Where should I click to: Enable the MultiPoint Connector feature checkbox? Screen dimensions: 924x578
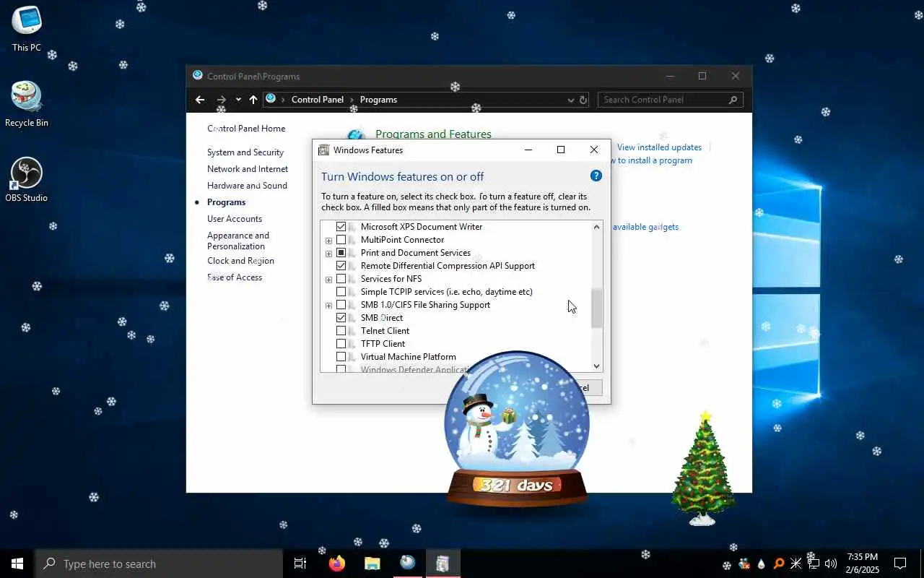point(341,240)
